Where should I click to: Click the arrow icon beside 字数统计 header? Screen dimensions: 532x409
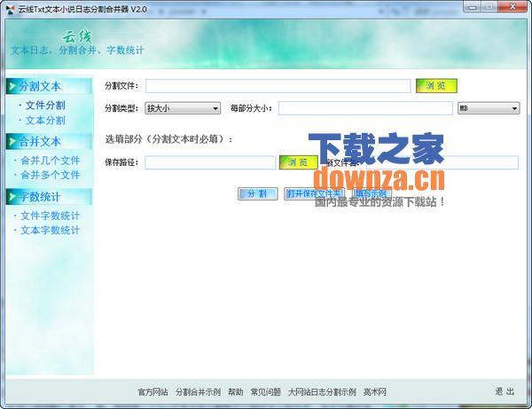[x=12, y=197]
